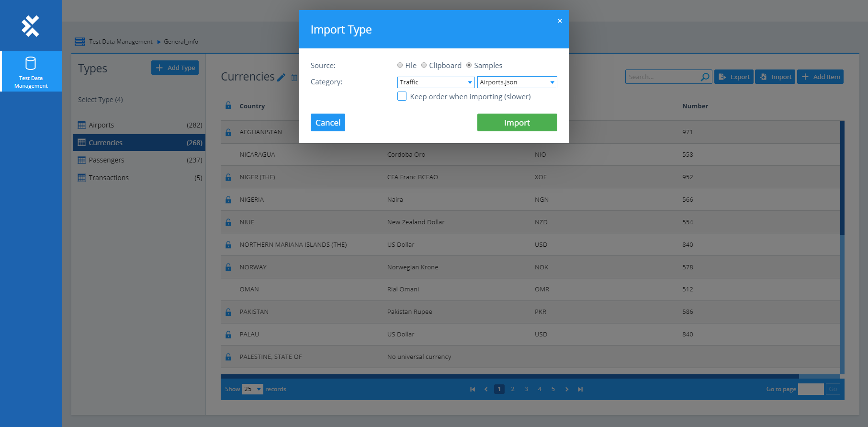Image resolution: width=868 pixels, height=427 pixels.
Task: Click the trash delete icon beside Currencies
Action: pos(294,77)
